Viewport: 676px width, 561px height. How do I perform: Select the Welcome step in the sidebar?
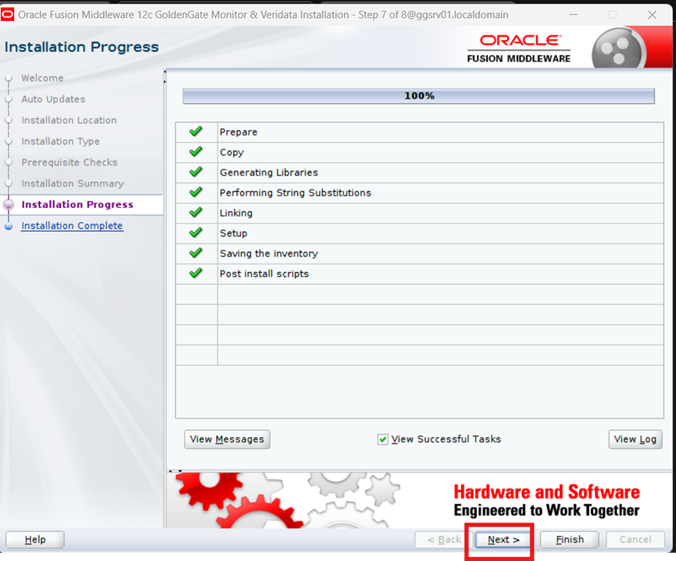42,78
